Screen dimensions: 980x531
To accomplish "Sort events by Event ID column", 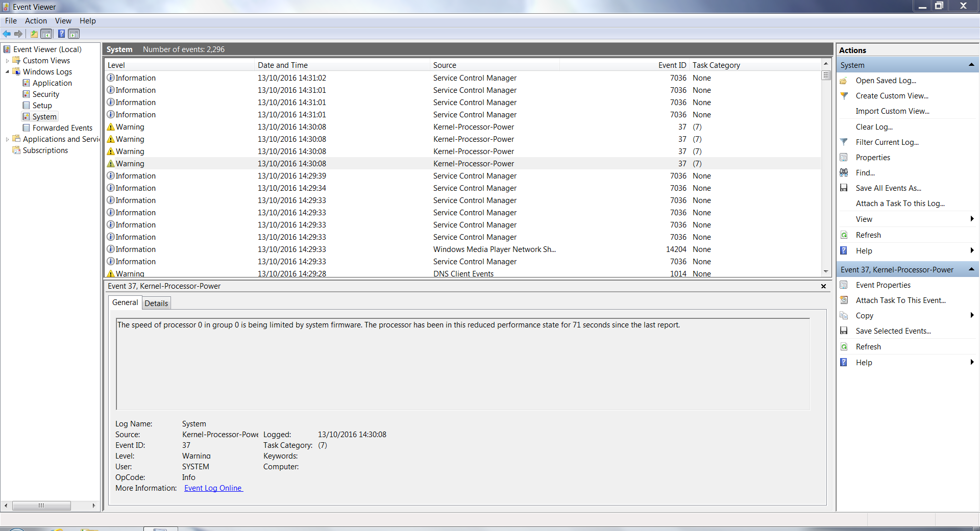I will tap(624, 65).
